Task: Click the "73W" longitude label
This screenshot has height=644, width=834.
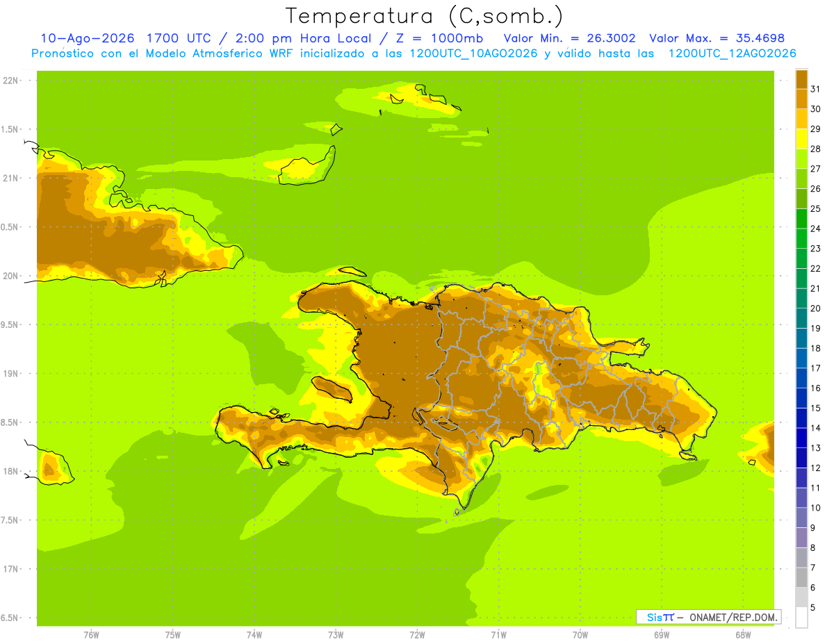Action: pyautogui.click(x=336, y=635)
